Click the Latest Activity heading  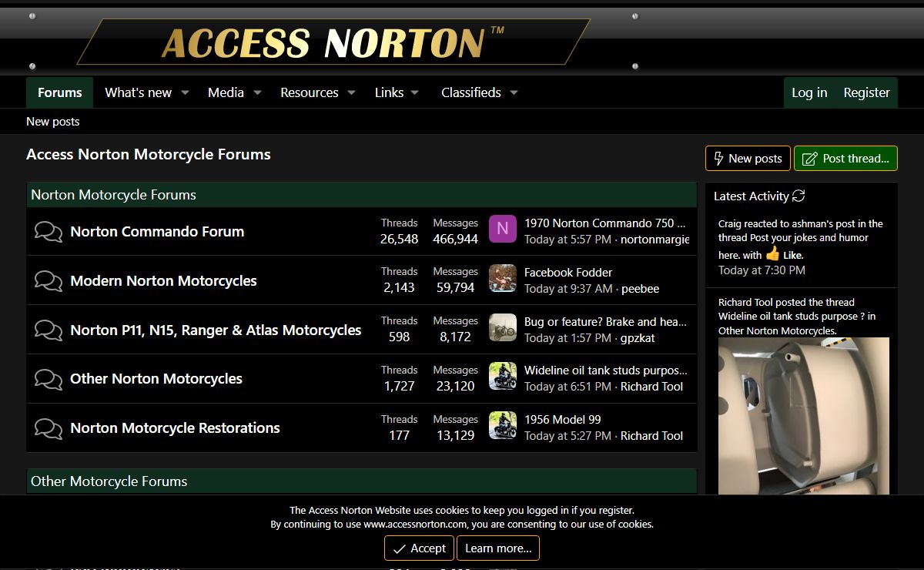pyautogui.click(x=751, y=196)
